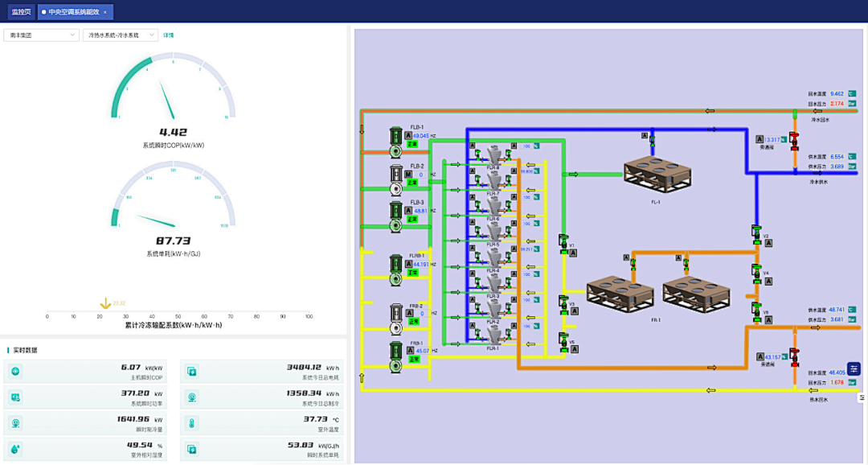Click the red hot-water bypass valve (旁通阀)
The image size is (868, 465).
[794, 357]
